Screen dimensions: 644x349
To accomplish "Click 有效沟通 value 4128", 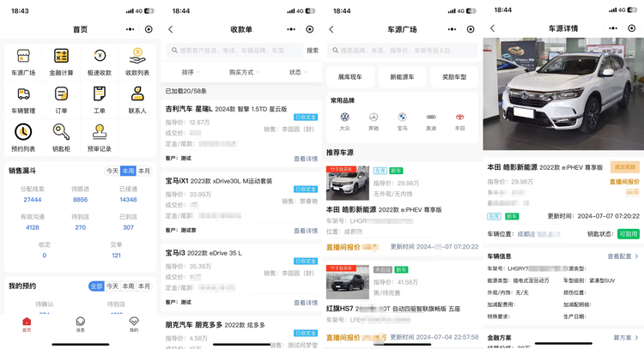I will [33, 227].
